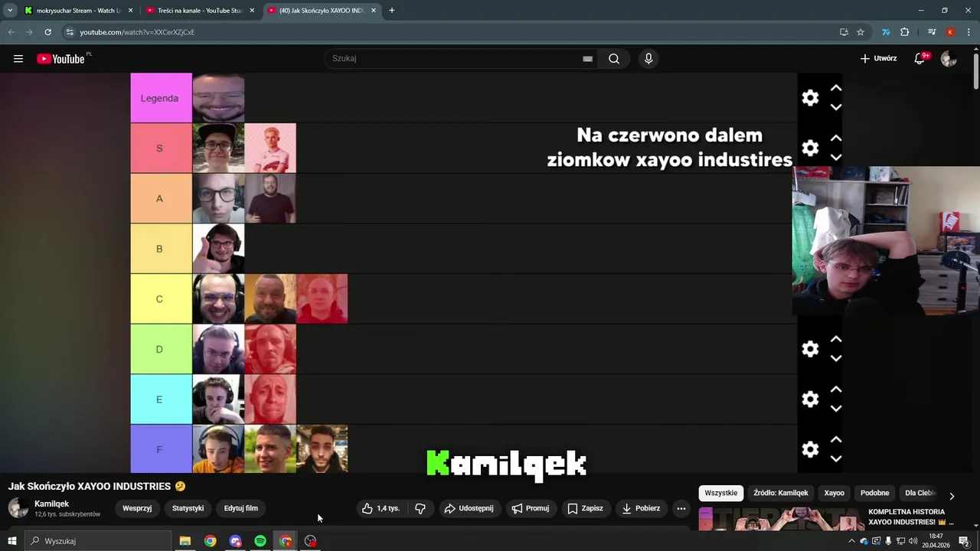Open a new browser tab
The height and width of the screenshot is (551, 980).
click(391, 11)
